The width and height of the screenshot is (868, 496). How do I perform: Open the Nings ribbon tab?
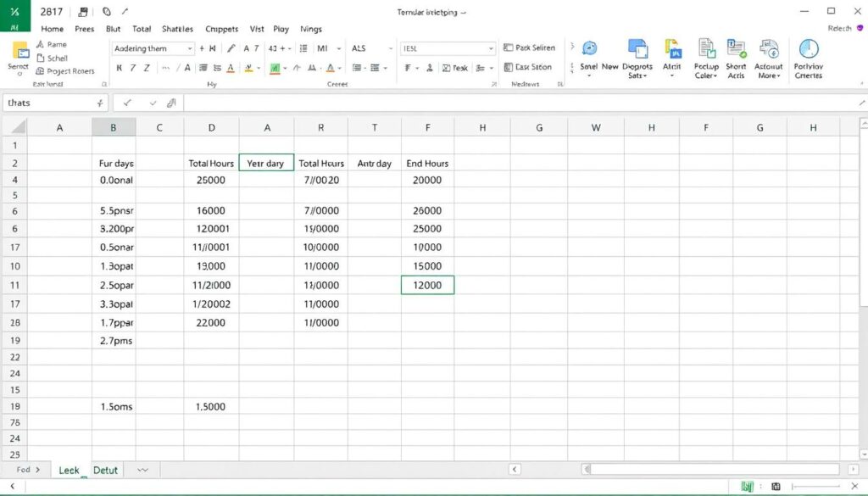(x=310, y=29)
